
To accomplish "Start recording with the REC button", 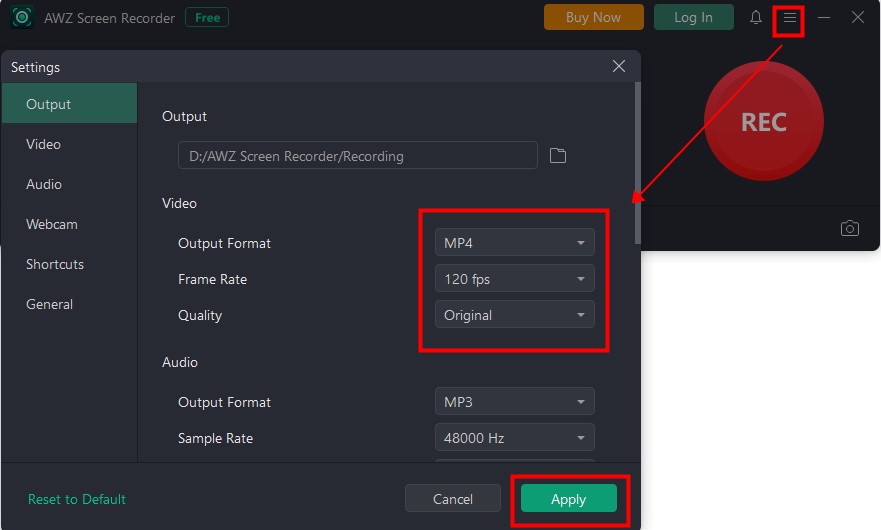I will click(764, 121).
